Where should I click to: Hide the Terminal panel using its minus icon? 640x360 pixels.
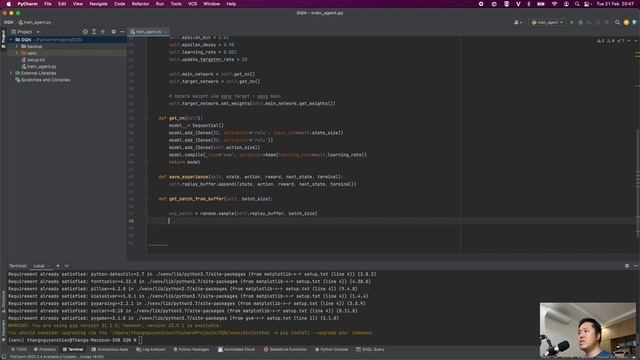pos(636,266)
